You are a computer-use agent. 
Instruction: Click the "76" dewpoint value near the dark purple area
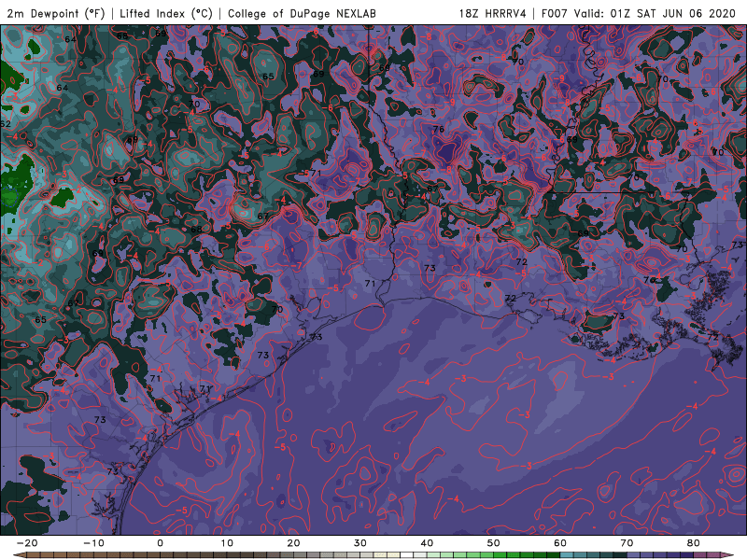(x=438, y=129)
